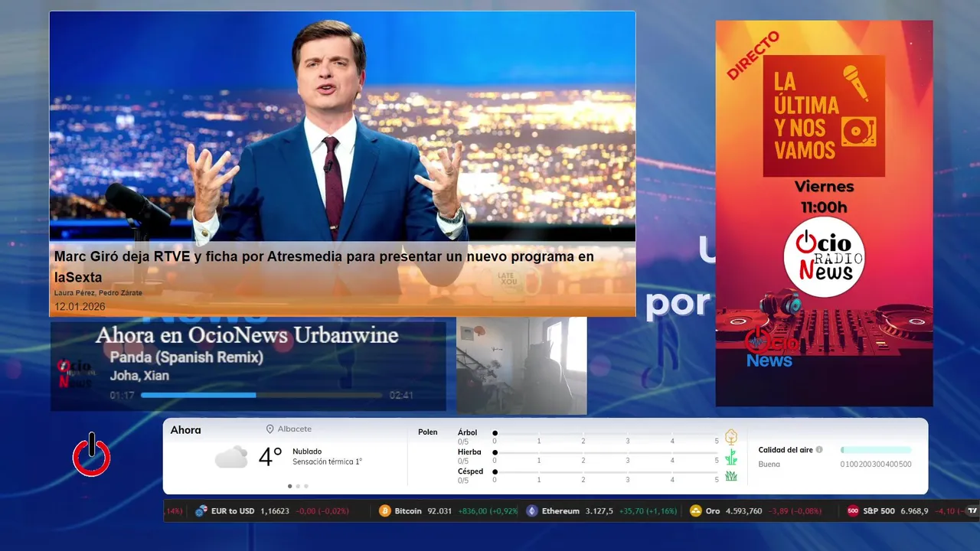Click the air quality index bar
Screen dimensions: 980x551
coord(876,450)
